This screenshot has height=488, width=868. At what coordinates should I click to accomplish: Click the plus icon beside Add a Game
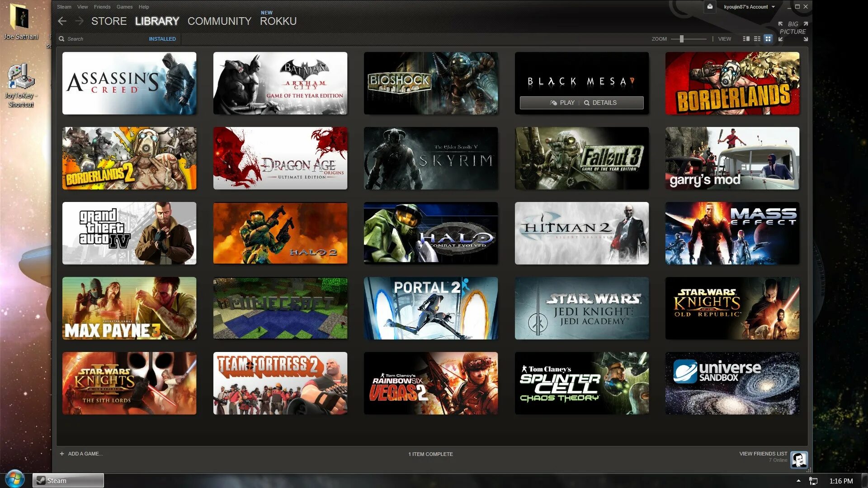click(62, 454)
